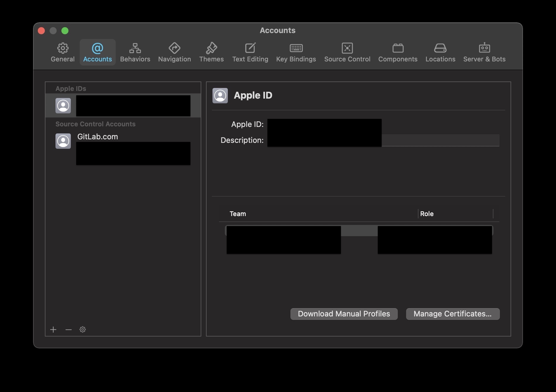The height and width of the screenshot is (392, 556).
Task: Open the Source Control settings icon
Action: coord(347,52)
